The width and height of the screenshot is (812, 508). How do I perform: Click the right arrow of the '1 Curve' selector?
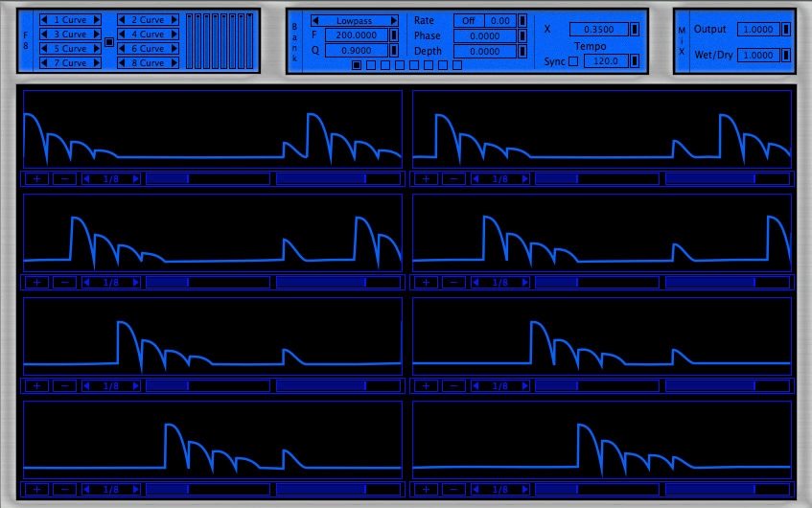click(x=97, y=20)
